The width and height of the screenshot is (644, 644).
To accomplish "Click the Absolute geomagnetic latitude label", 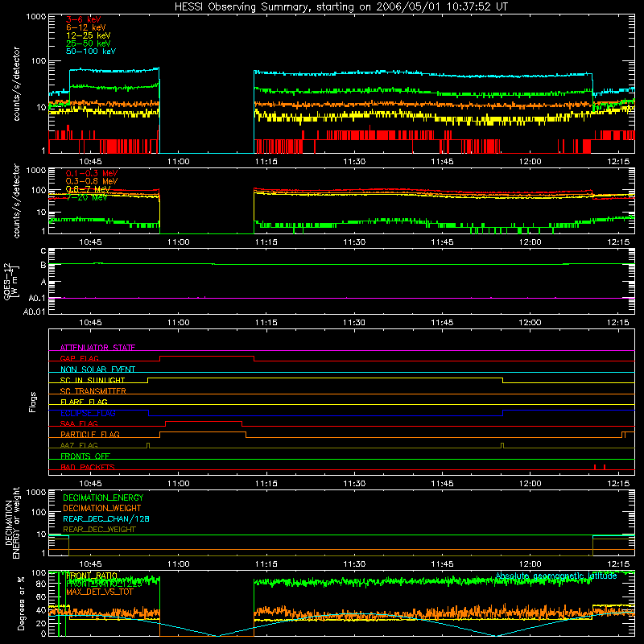I will pos(556,576).
